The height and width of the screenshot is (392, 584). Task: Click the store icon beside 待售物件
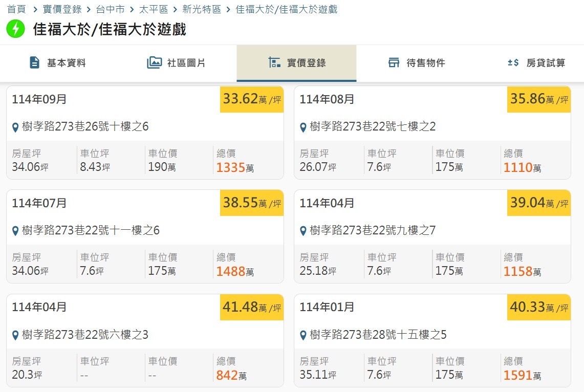point(394,62)
